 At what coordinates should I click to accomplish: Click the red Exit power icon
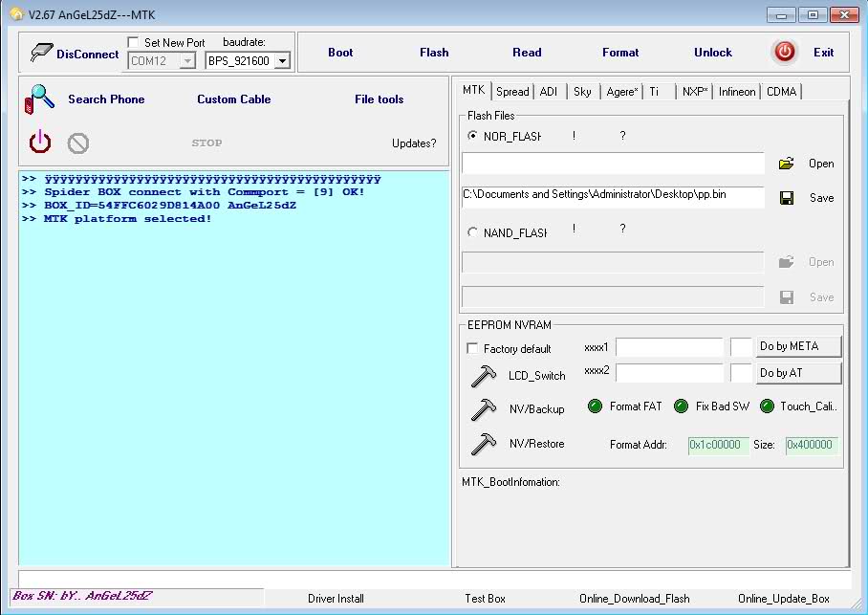tap(784, 53)
